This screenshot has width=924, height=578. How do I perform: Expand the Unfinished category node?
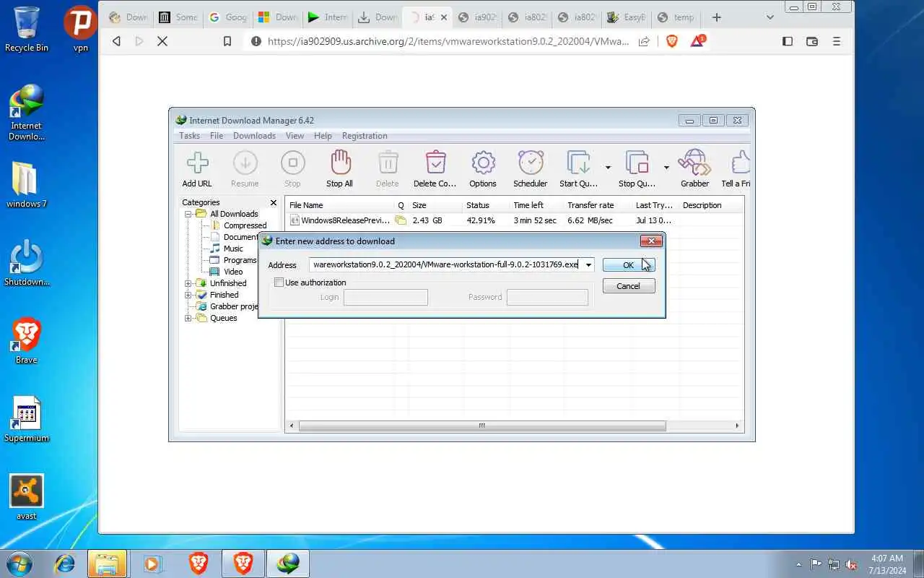(x=188, y=283)
